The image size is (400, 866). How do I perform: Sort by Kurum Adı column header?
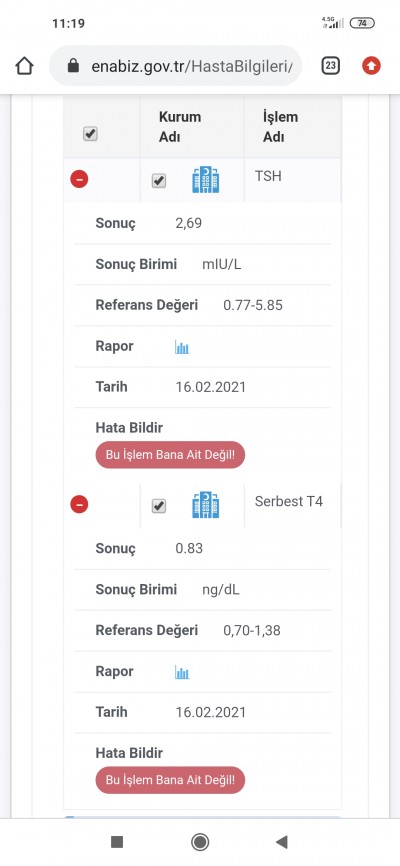[x=180, y=127]
